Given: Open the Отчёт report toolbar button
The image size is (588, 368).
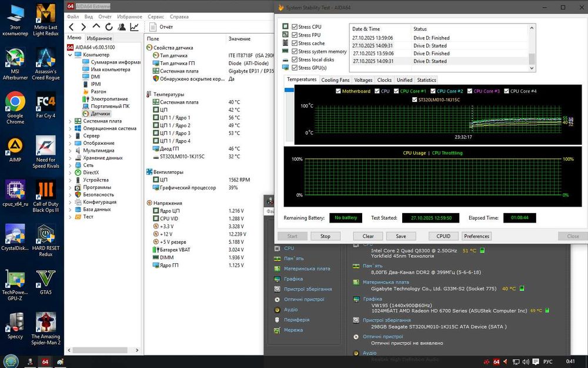Looking at the screenshot, I should (161, 26).
